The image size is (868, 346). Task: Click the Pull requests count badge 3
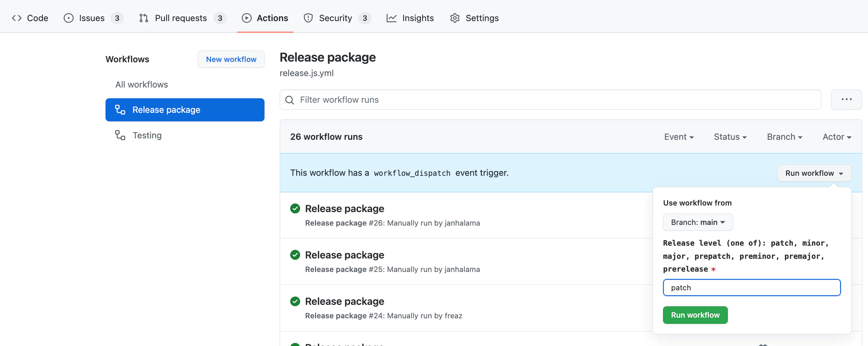(220, 18)
